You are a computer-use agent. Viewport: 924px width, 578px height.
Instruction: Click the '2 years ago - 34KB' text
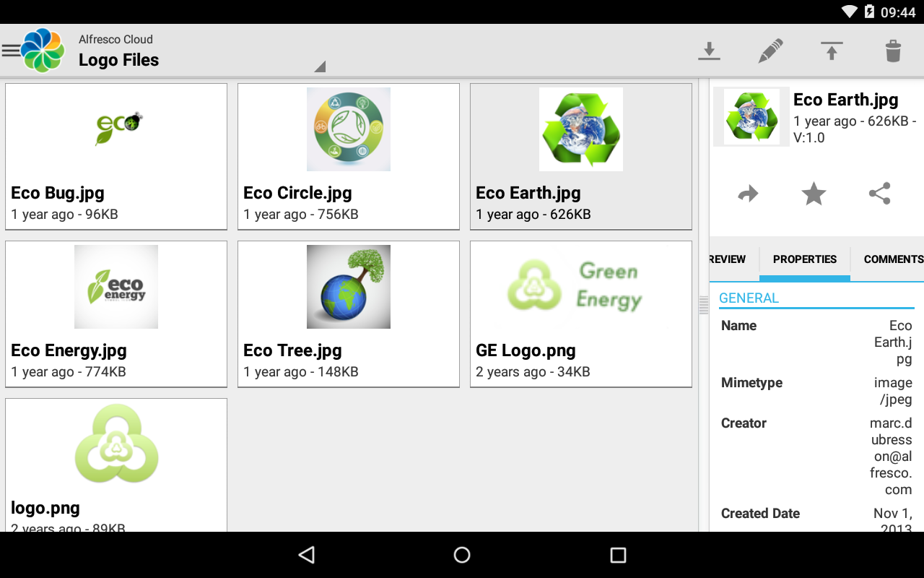(x=533, y=372)
